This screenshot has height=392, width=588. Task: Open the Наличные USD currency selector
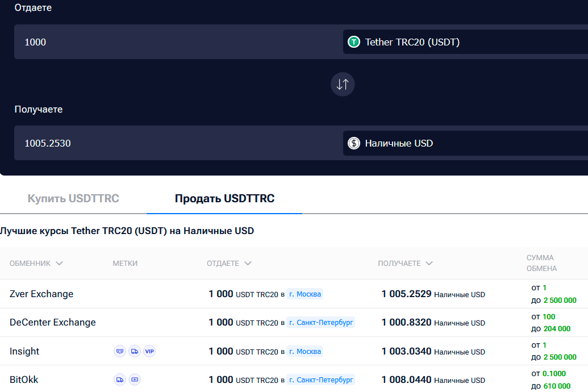(x=465, y=143)
